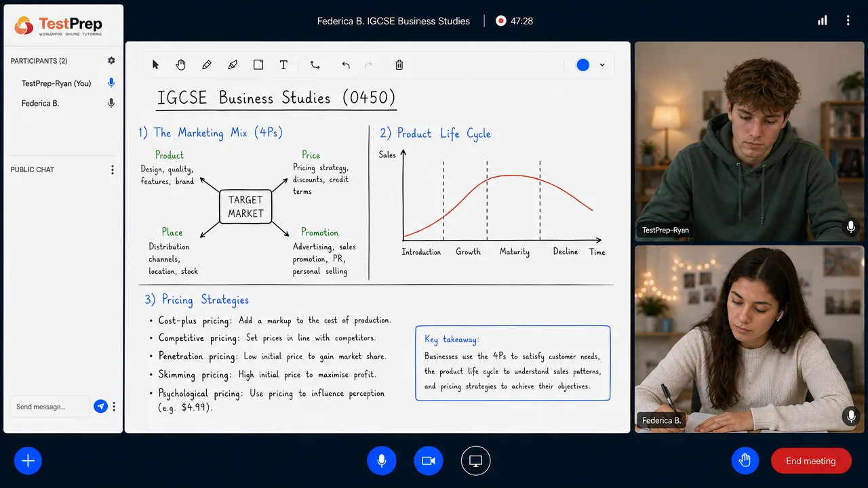Mute TestPrep-Ryan (You) in participants list
The width and height of the screenshot is (868, 488).
(x=111, y=83)
